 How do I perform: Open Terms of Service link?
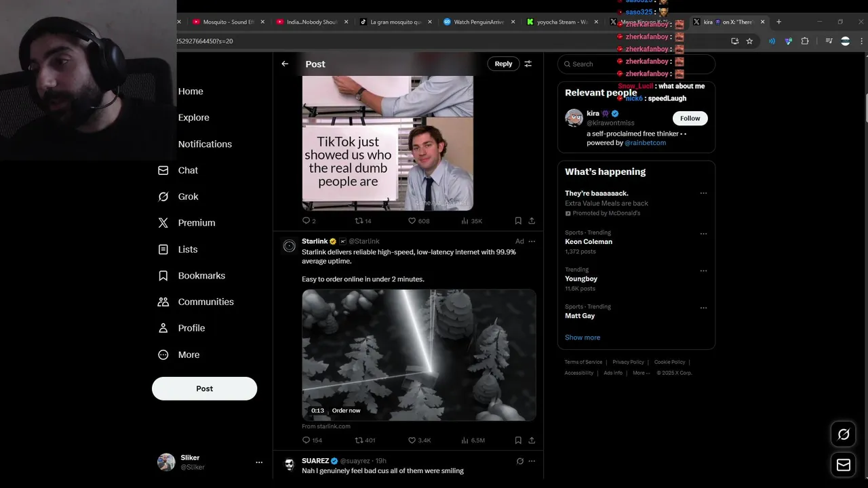(x=583, y=362)
